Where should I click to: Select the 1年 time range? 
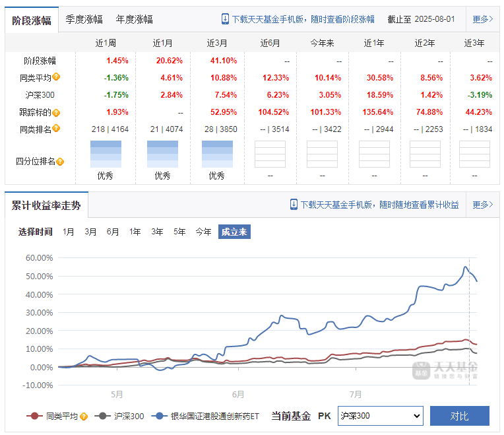135,232
